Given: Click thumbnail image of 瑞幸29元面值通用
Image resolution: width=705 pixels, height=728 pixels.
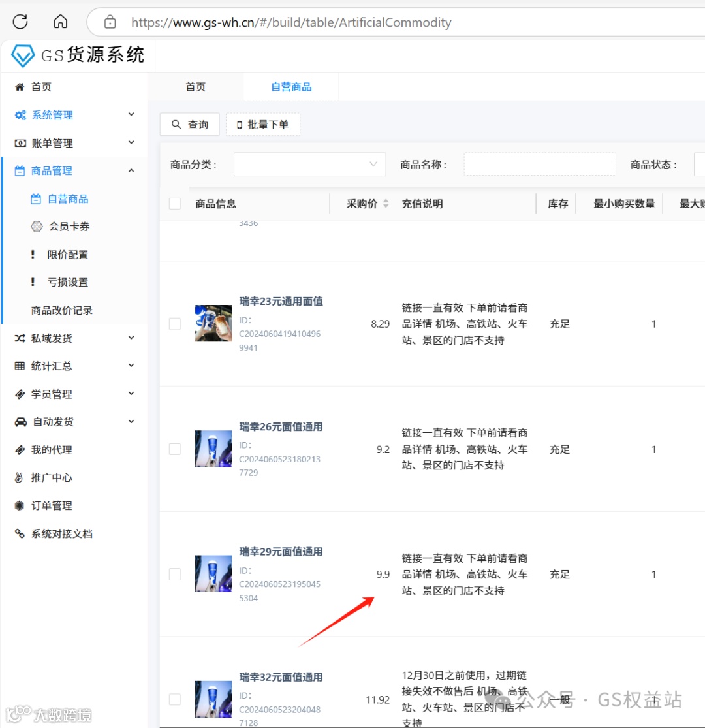Looking at the screenshot, I should [x=213, y=574].
